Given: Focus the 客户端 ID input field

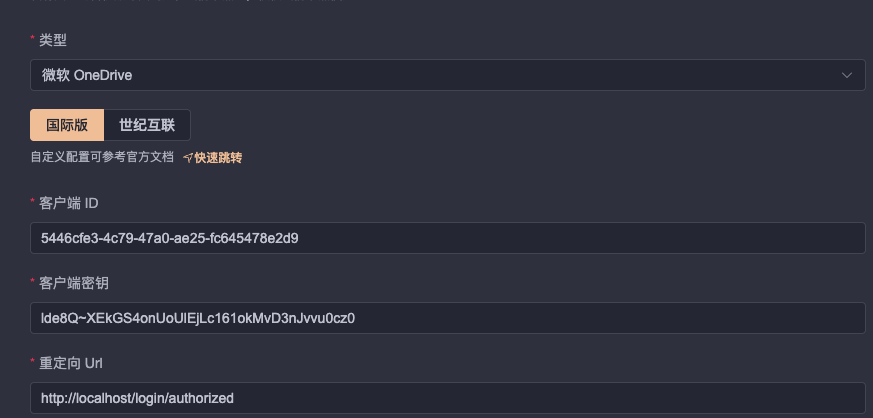Looking at the screenshot, I should pos(447,238).
